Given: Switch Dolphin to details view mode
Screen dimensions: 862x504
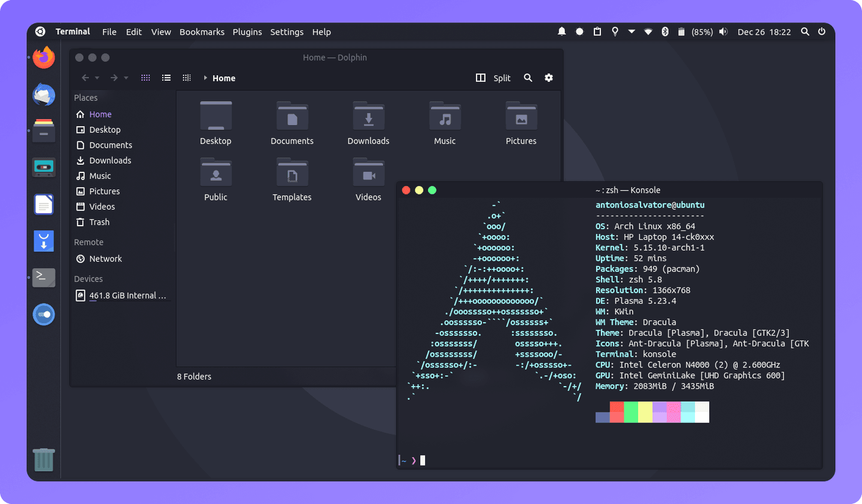Looking at the screenshot, I should pyautogui.click(x=166, y=77).
